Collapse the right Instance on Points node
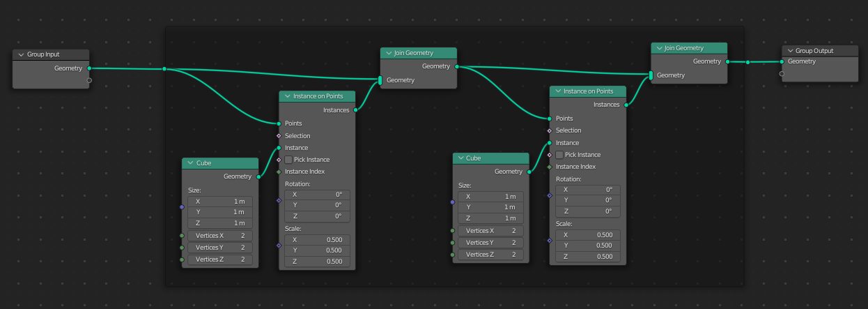 [558, 91]
